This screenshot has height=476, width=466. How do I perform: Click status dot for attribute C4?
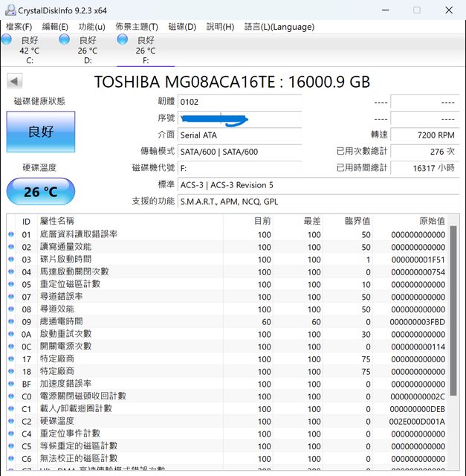click(x=11, y=434)
